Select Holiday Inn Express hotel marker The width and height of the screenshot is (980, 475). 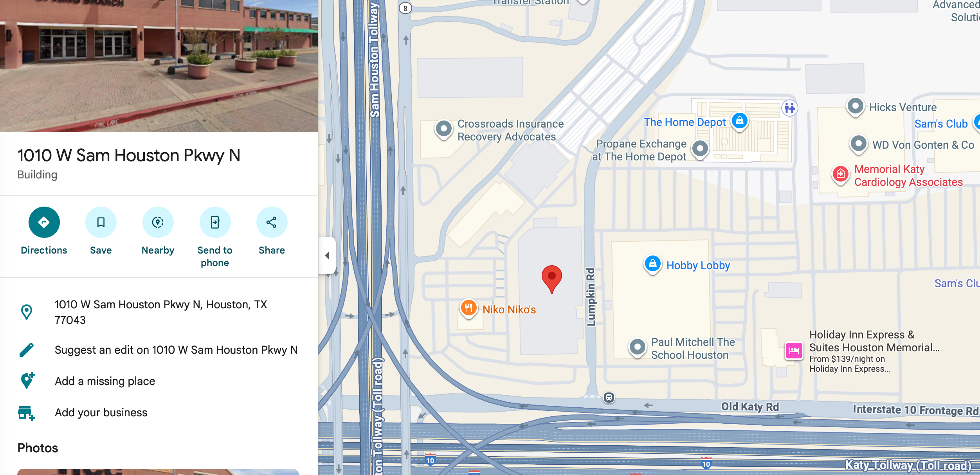[794, 351]
